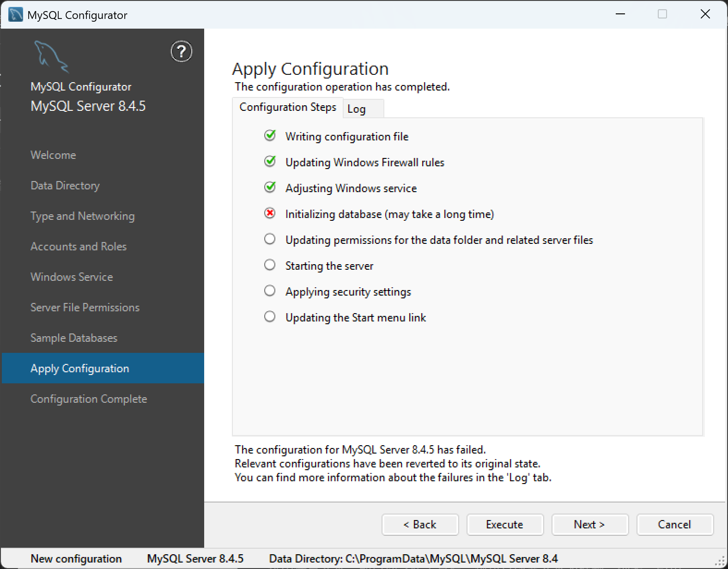Click 'Initializing database (may take a long time)' text
The width and height of the screenshot is (728, 569).
(x=390, y=214)
